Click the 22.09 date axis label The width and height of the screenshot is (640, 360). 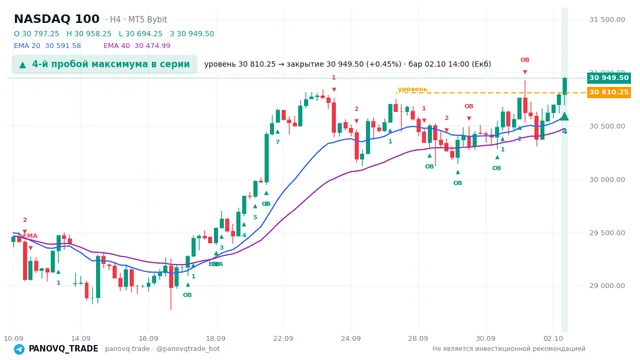pyautogui.click(x=283, y=338)
